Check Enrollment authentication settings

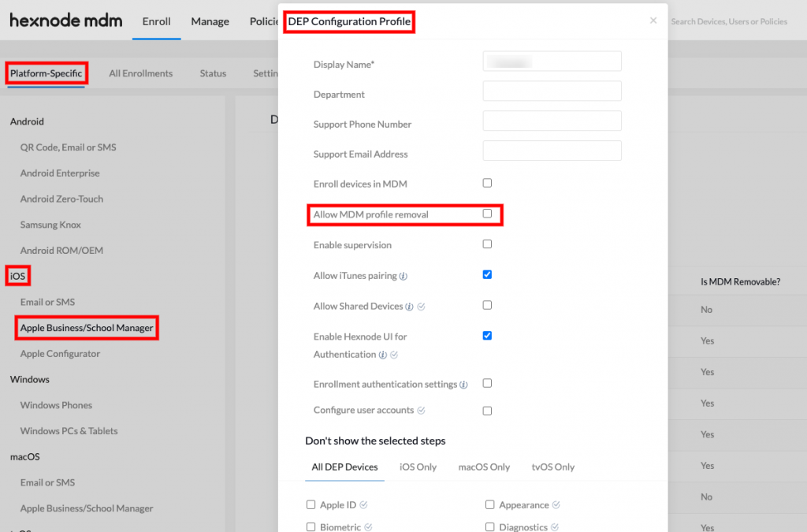click(487, 383)
